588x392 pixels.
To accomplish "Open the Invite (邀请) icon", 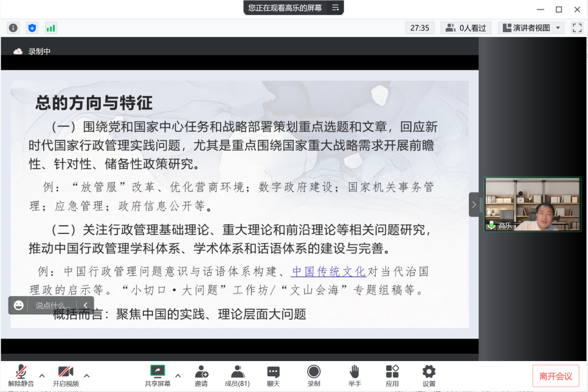I will [201, 376].
